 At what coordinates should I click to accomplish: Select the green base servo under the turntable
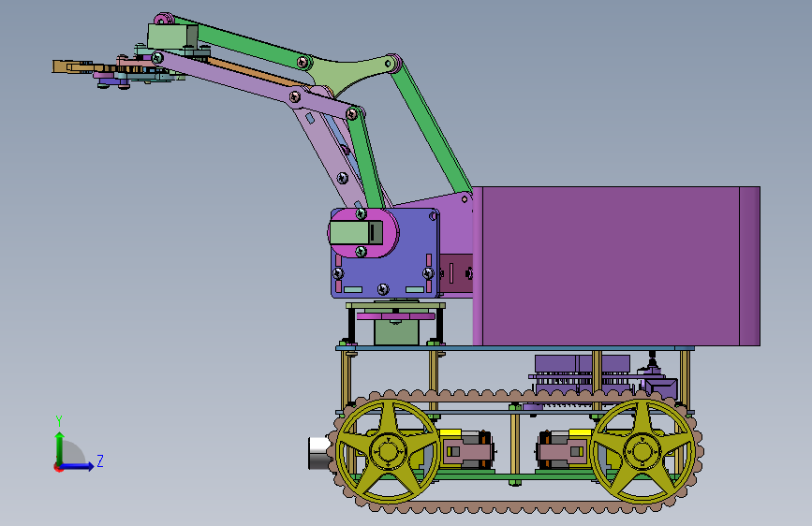coord(396,332)
